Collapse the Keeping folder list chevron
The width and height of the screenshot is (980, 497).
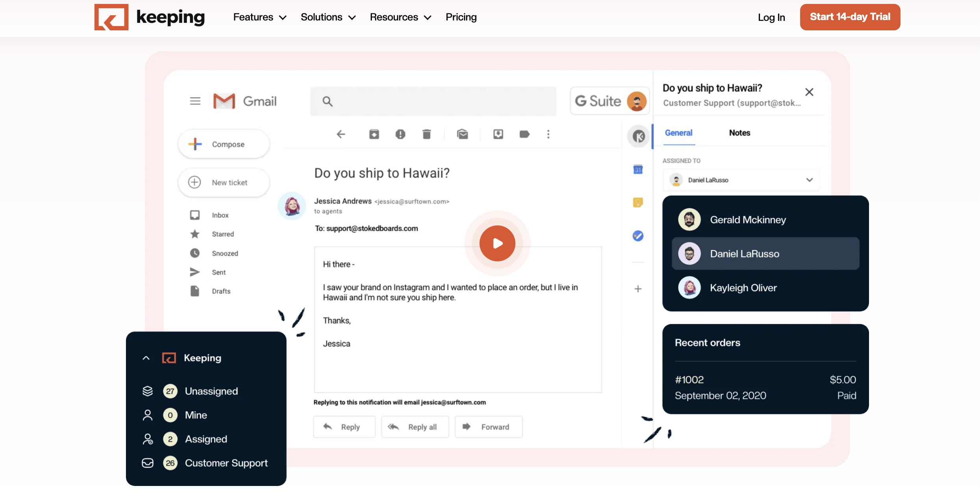pyautogui.click(x=146, y=358)
